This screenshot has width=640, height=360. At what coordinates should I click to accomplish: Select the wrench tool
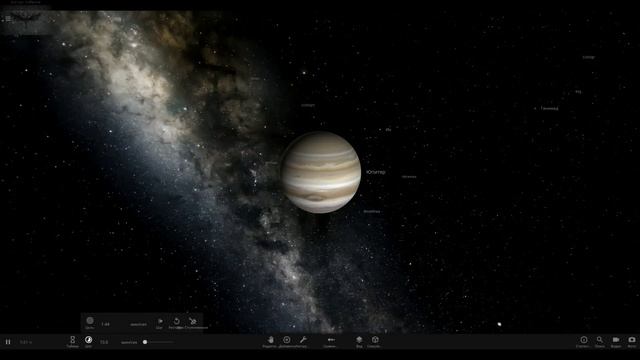pos(303,340)
